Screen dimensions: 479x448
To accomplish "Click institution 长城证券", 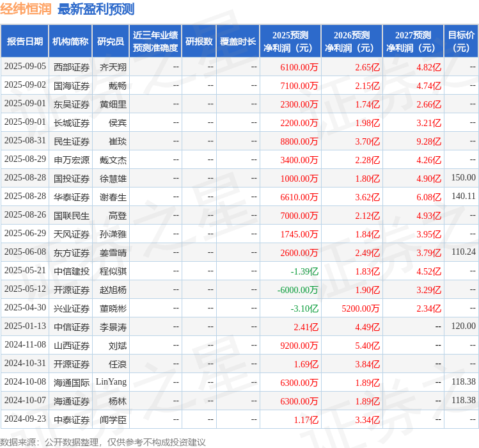I will click(x=72, y=123).
